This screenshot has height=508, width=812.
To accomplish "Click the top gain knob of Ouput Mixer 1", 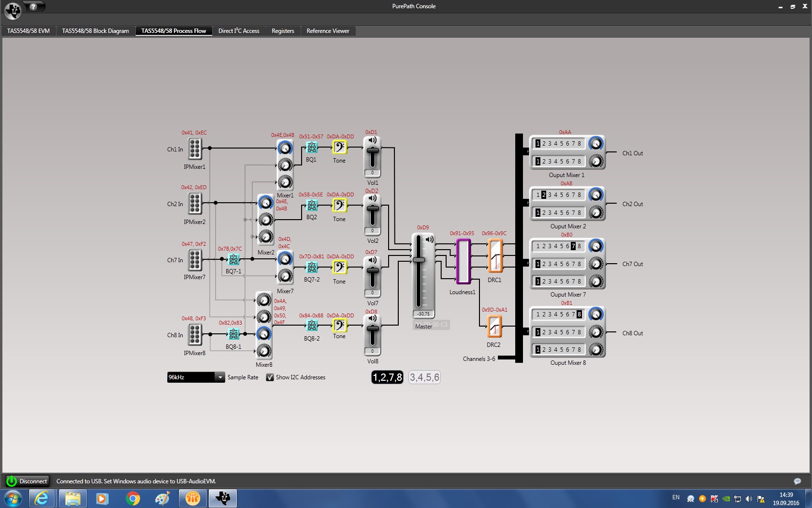I will [596, 144].
